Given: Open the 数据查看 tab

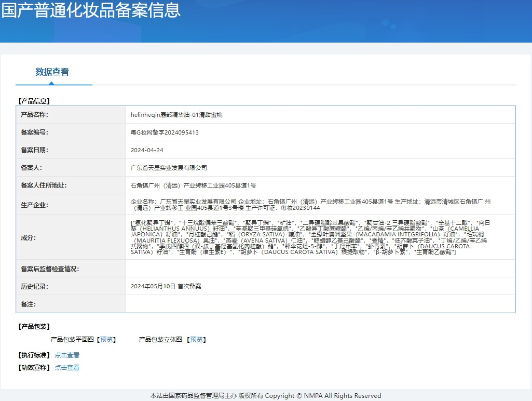Looking at the screenshot, I should pos(52,72).
